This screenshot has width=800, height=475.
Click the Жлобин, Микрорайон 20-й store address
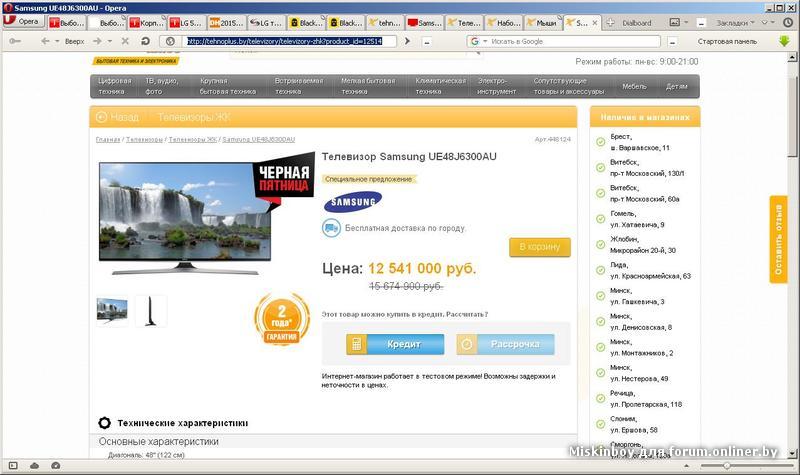click(643, 245)
